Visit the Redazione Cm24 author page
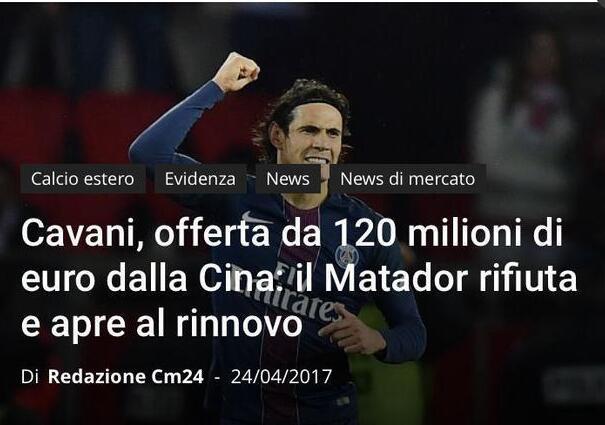Screen dimensions: 605x425 click(126, 376)
